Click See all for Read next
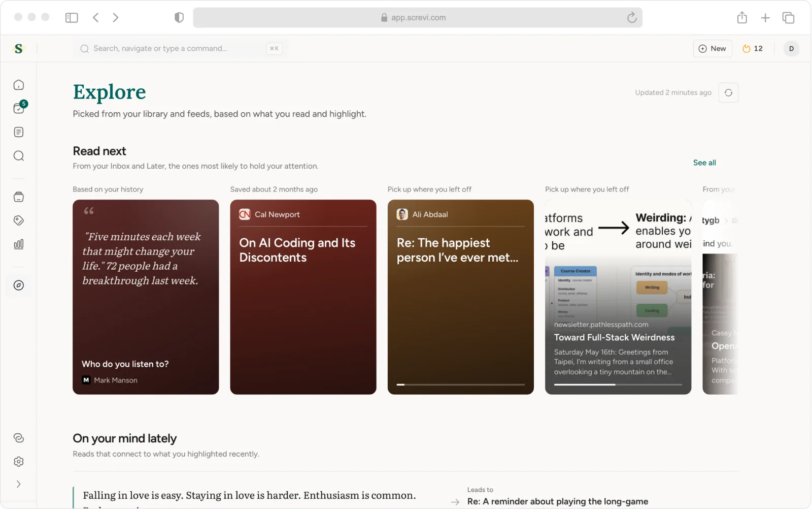The image size is (812, 509). [704, 163]
